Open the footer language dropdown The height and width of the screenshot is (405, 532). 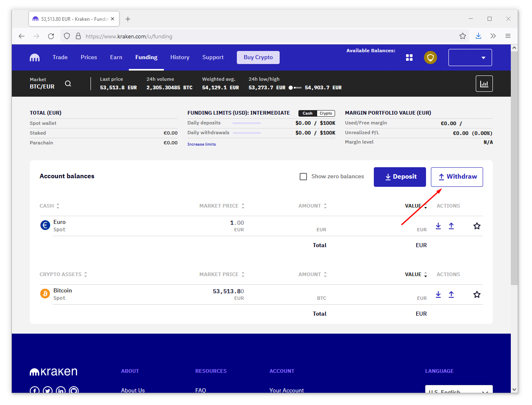pyautogui.click(x=459, y=389)
